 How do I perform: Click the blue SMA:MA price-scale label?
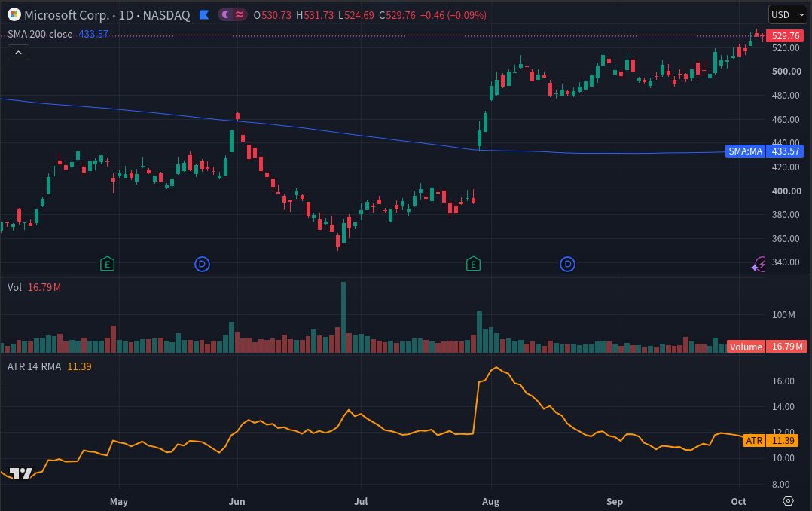pyautogui.click(x=745, y=151)
